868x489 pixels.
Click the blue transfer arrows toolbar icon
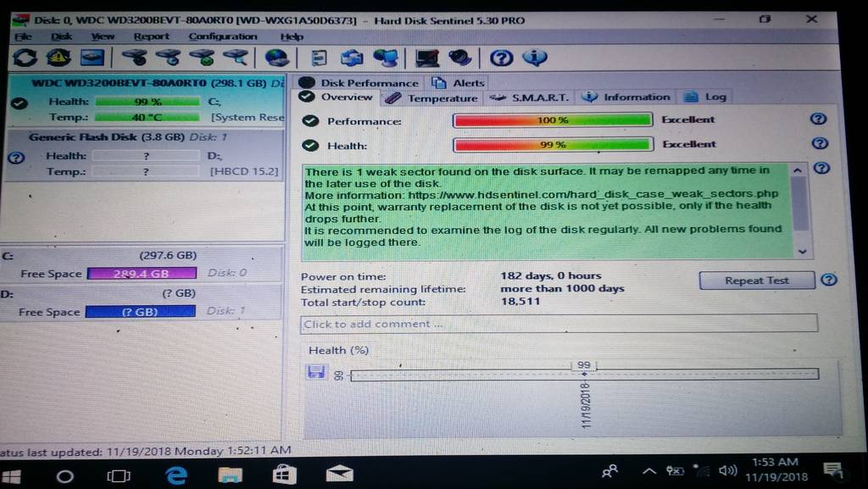[352, 58]
